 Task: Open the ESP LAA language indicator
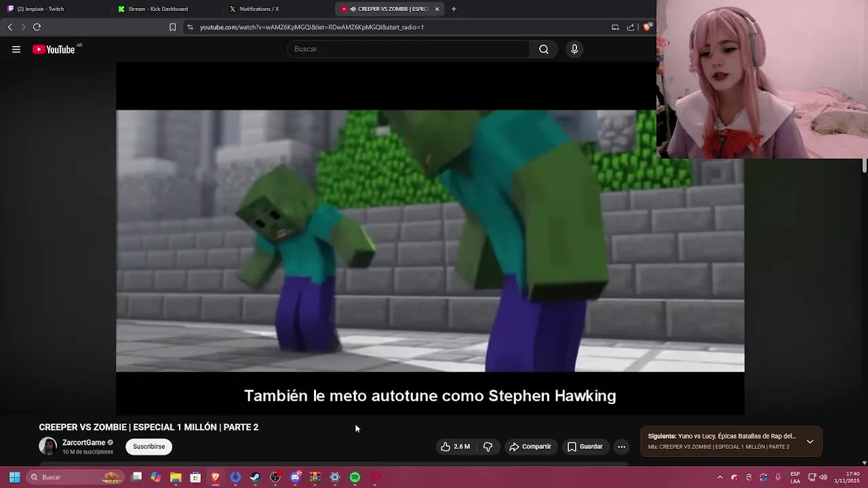point(795,477)
